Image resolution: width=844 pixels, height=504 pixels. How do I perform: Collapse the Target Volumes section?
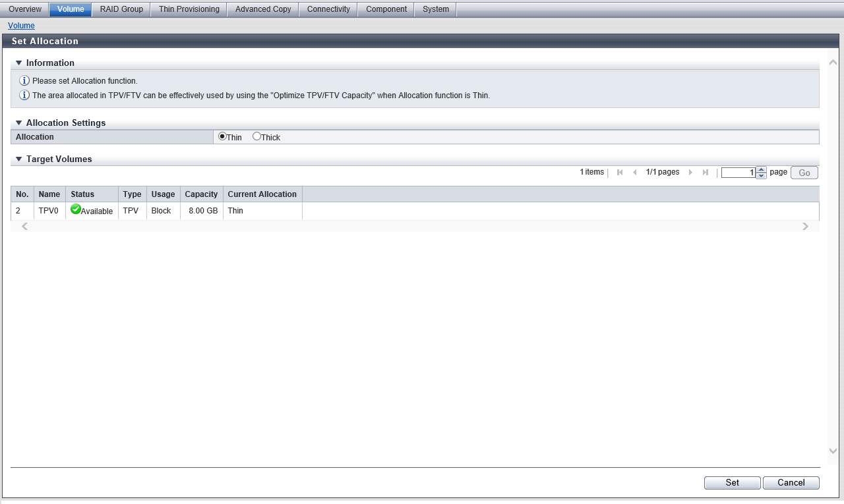pyautogui.click(x=19, y=159)
